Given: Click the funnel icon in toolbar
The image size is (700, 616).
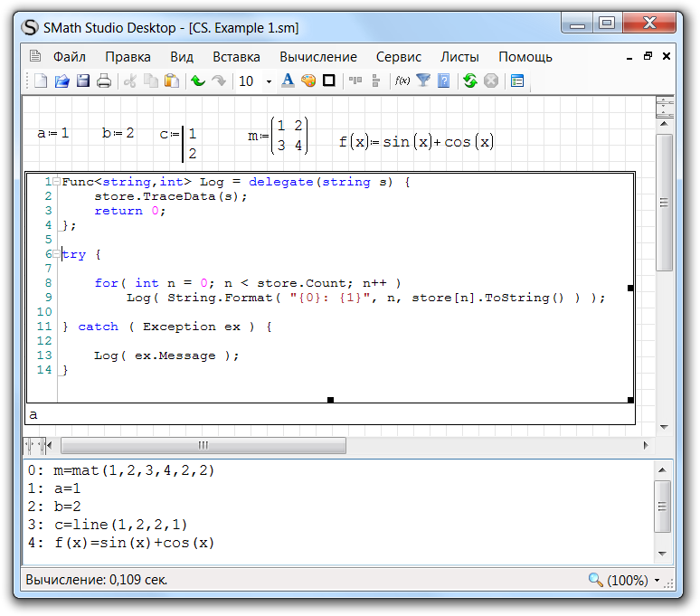Looking at the screenshot, I should click(422, 81).
